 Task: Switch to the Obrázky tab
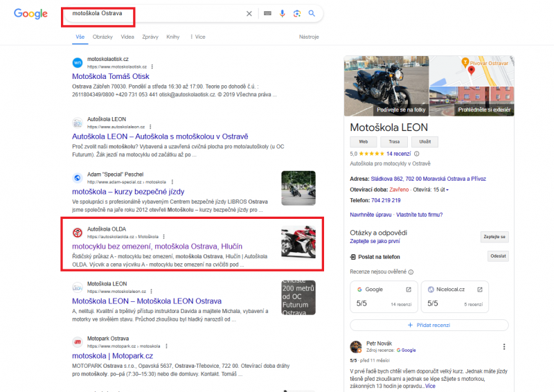coord(102,37)
